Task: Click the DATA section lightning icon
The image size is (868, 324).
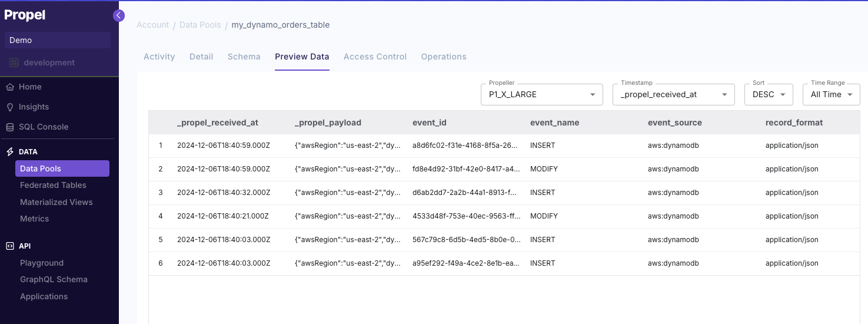Action: (x=9, y=152)
